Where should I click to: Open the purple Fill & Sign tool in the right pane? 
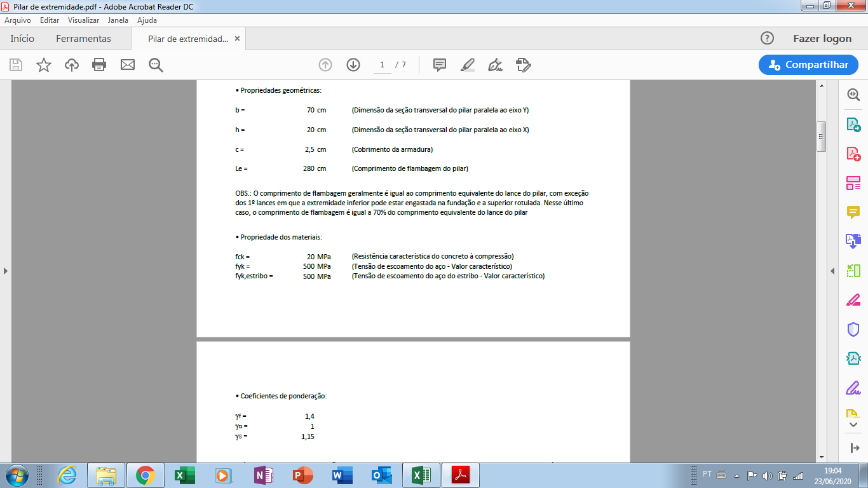(853, 388)
